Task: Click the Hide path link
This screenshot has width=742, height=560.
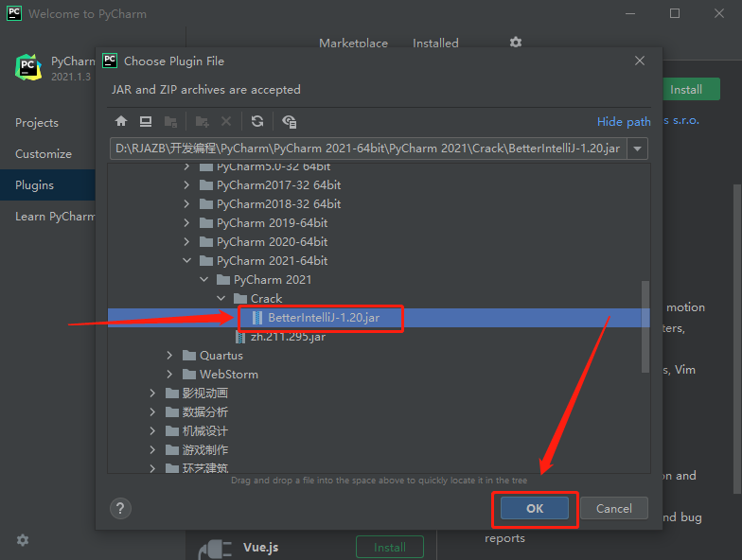Action: pyautogui.click(x=624, y=121)
